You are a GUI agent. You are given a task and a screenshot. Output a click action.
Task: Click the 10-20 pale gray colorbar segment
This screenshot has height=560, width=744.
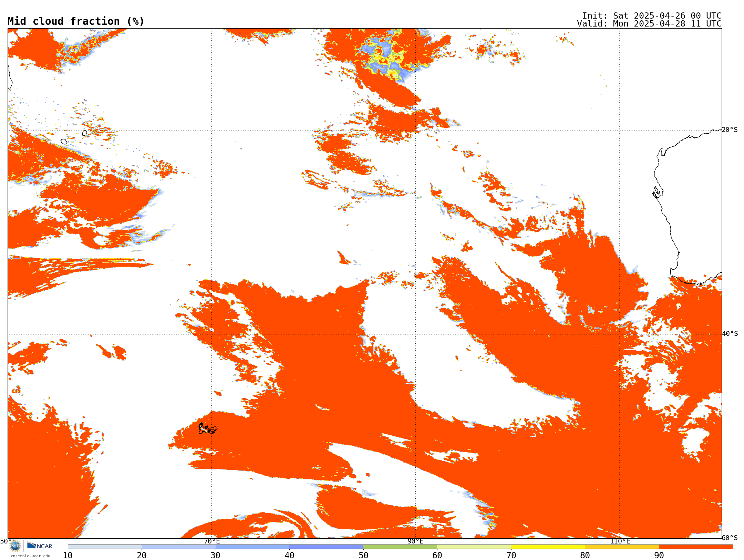[x=105, y=547]
